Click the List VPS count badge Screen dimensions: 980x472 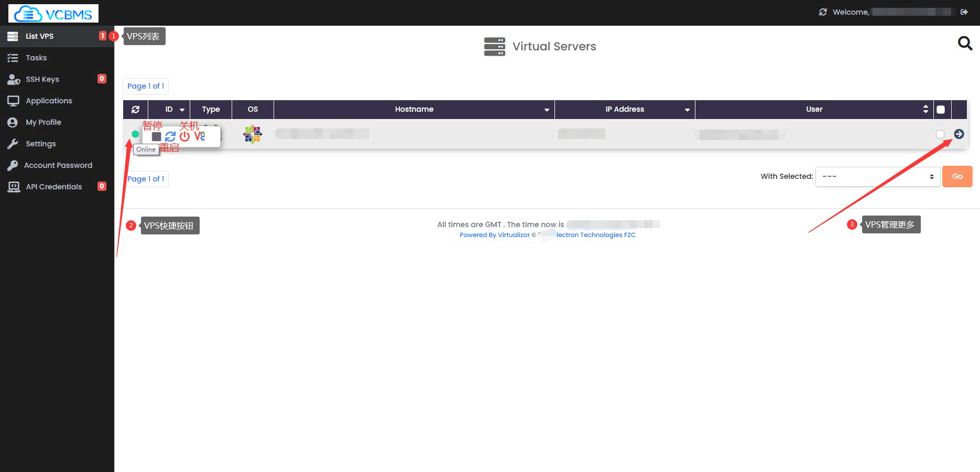(x=102, y=36)
